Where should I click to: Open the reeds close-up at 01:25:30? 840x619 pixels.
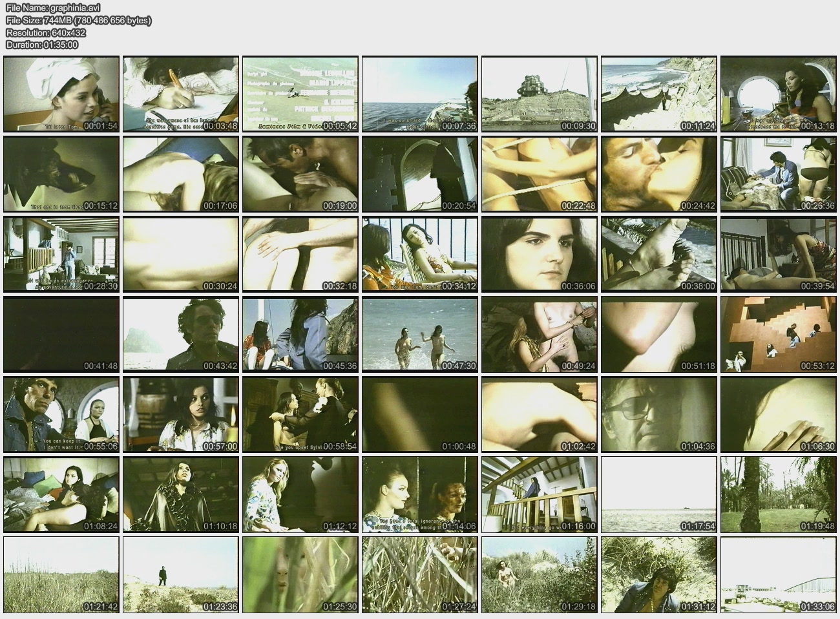point(300,575)
